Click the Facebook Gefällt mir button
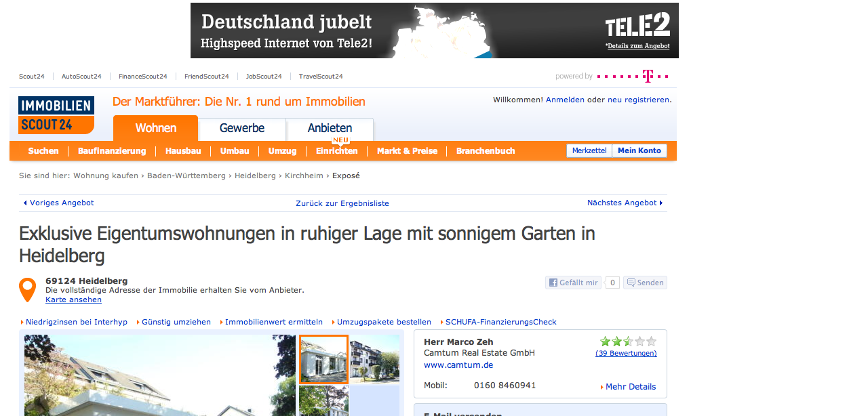868x416 pixels. pos(573,283)
